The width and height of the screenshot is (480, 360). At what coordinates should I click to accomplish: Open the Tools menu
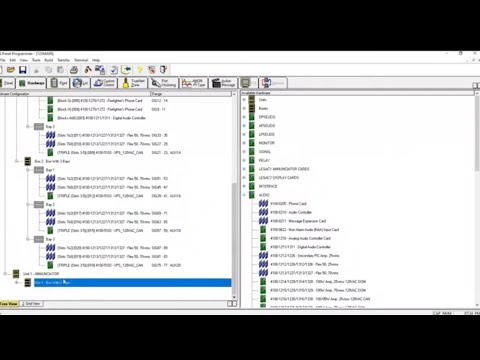[x=36, y=60]
